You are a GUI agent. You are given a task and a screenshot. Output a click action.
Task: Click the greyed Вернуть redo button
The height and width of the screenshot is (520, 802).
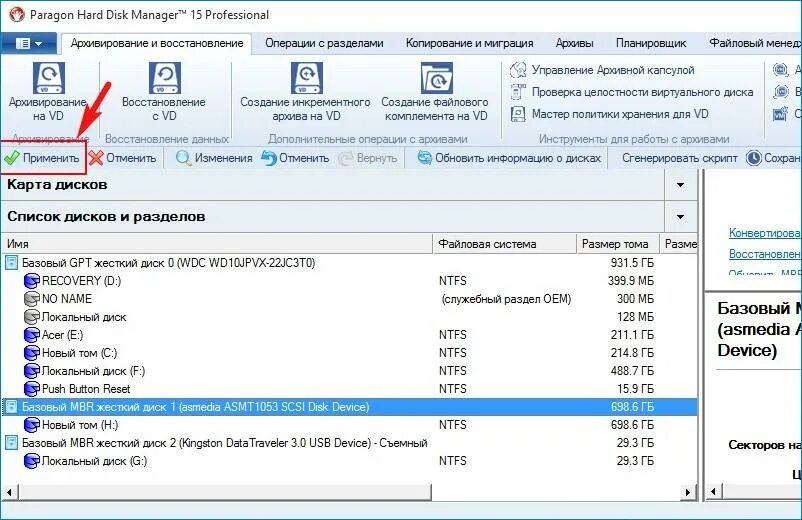[368, 158]
